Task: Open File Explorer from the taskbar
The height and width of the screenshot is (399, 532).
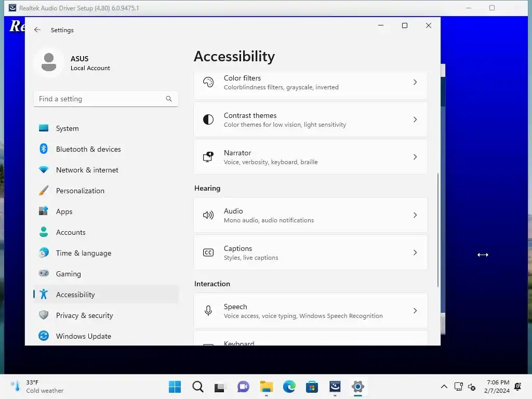Action: click(267, 387)
